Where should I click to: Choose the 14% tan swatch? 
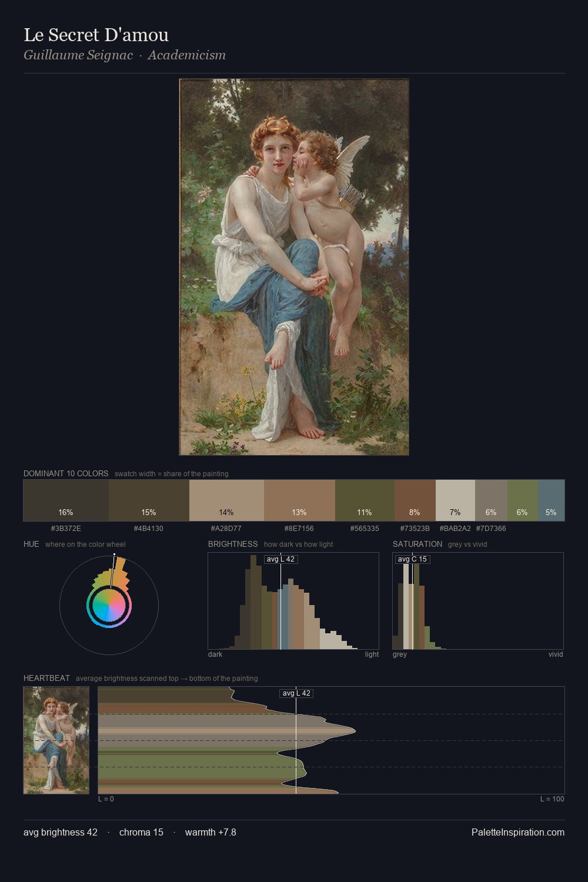pyautogui.click(x=226, y=500)
